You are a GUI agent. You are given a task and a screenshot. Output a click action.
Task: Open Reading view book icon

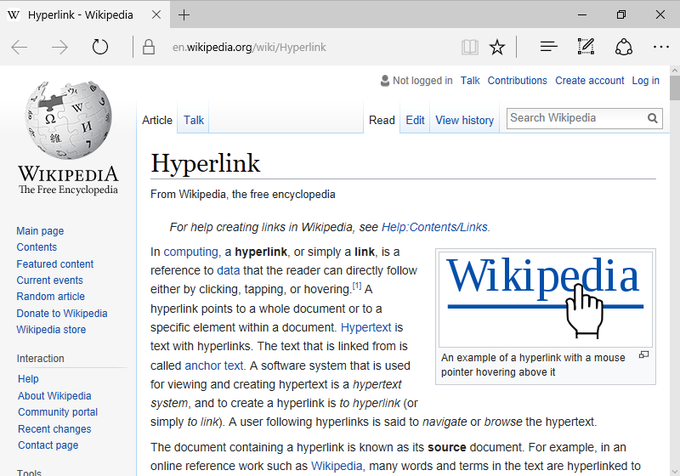(469, 47)
